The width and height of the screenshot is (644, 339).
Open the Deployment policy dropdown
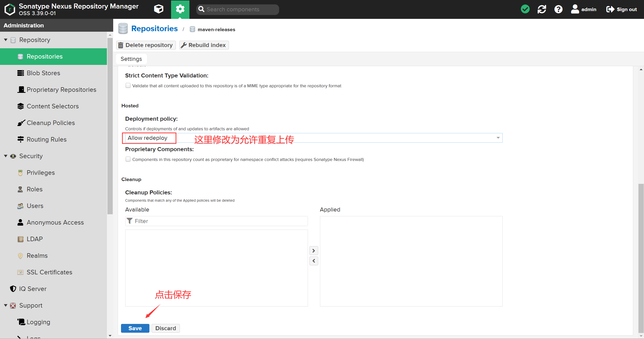pos(498,138)
